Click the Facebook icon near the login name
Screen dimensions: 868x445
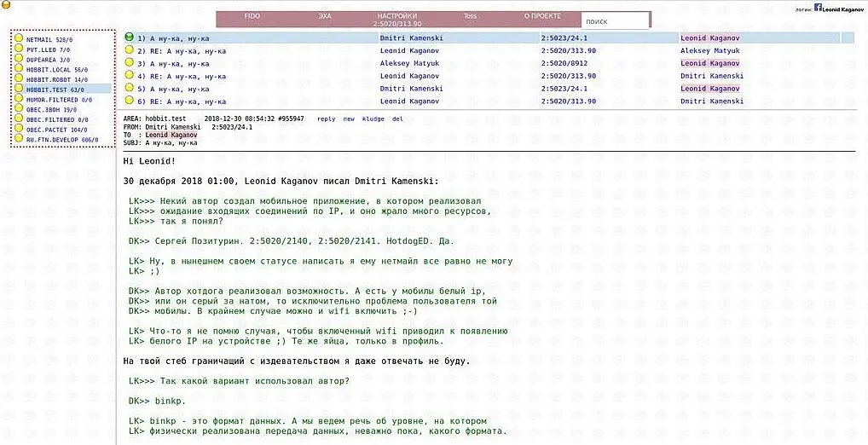818,7
